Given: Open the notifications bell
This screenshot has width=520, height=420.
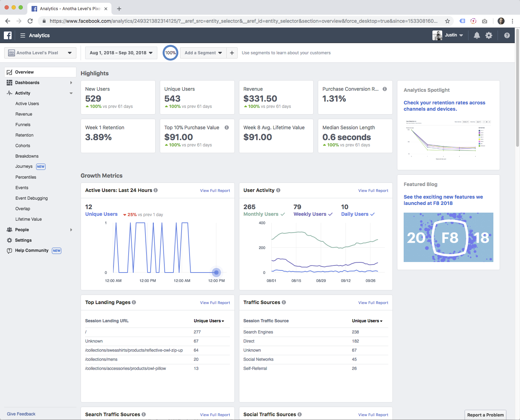Looking at the screenshot, I should (x=477, y=35).
